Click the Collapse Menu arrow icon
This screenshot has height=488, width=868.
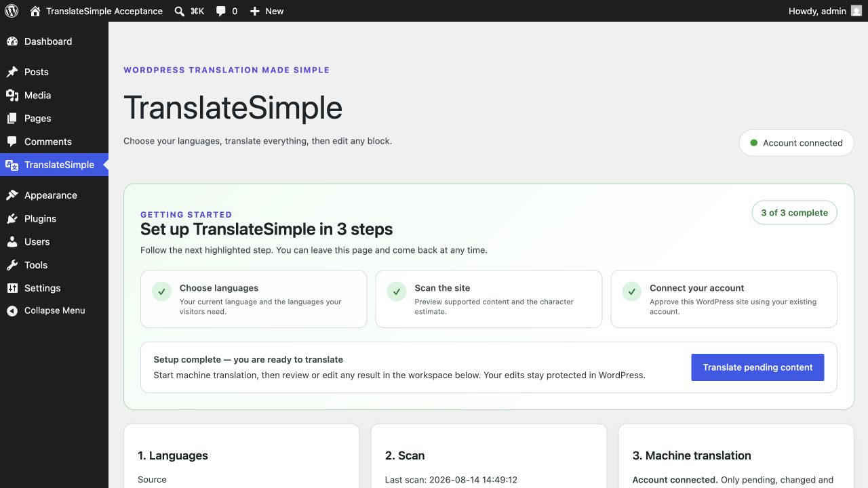(x=12, y=310)
